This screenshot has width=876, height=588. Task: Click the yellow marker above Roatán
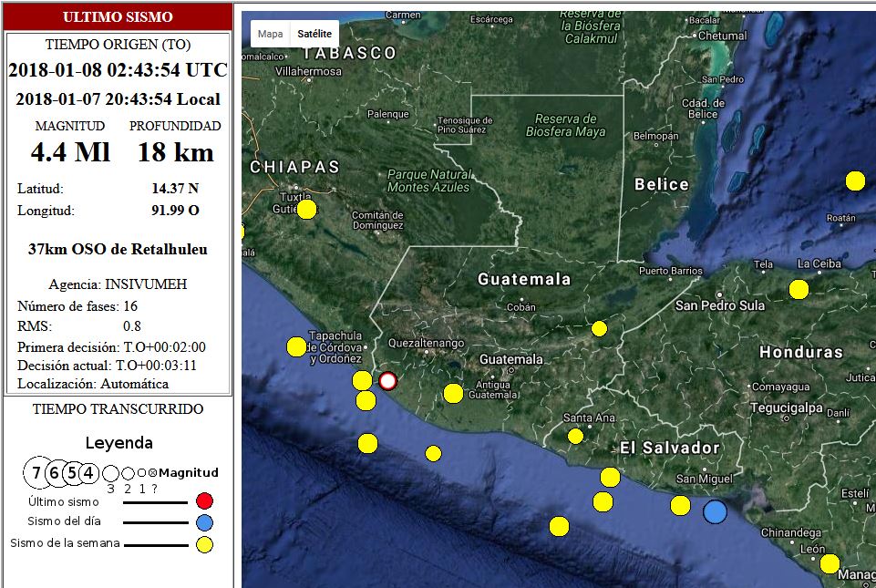(855, 181)
